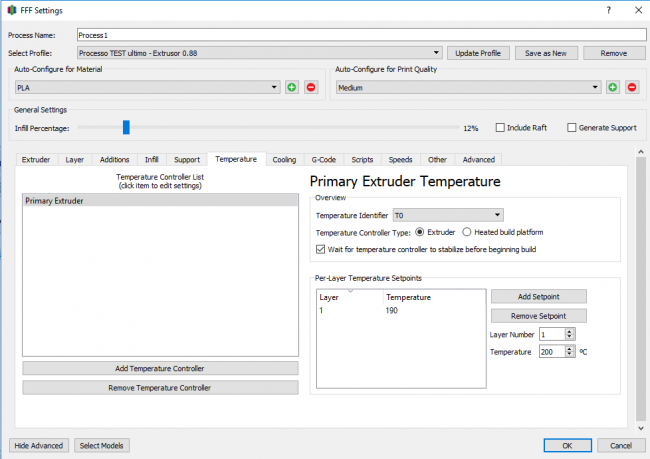Click the Infill Percentage slider handle
Image resolution: width=650 pixels, height=459 pixels.
coord(126,127)
